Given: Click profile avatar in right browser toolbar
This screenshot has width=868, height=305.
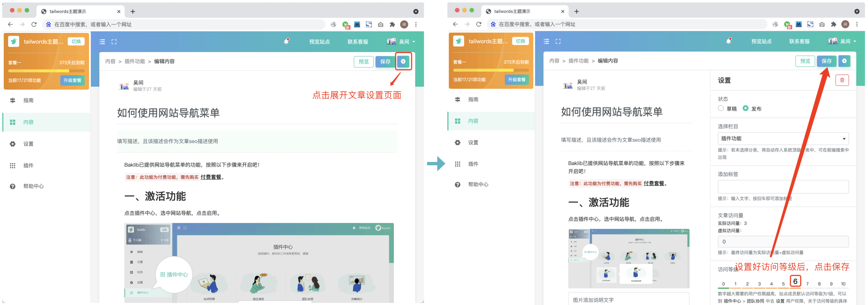Looking at the screenshot, I should [x=845, y=24].
